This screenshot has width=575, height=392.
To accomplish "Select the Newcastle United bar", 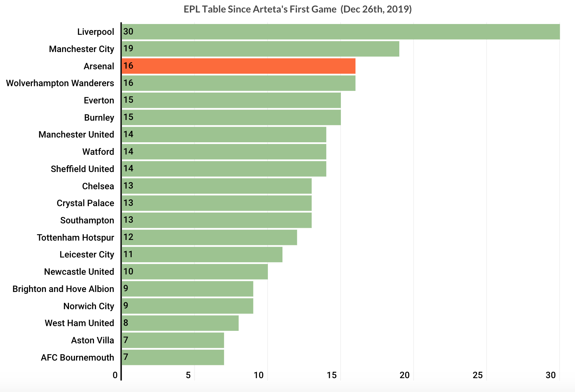I will point(195,272).
